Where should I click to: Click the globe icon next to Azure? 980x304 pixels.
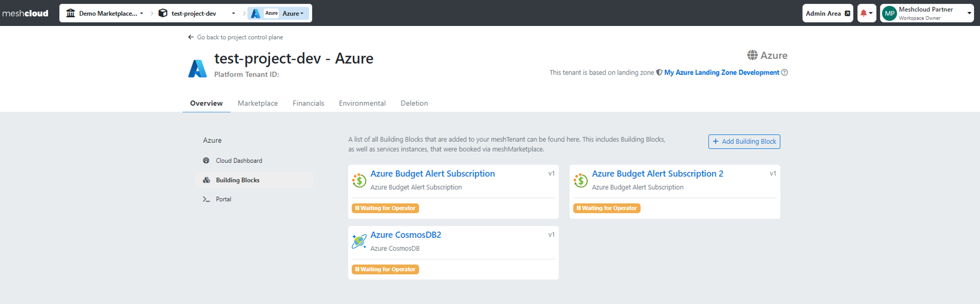point(752,55)
